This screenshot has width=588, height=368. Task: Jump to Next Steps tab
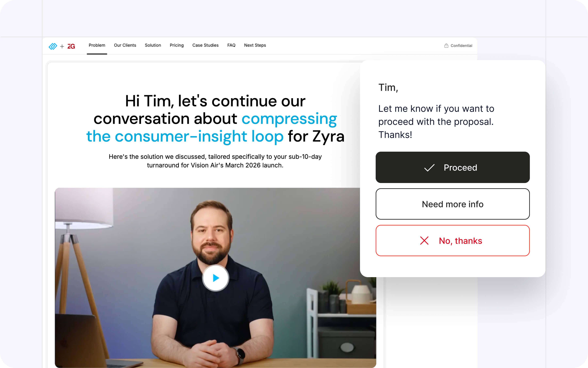(x=255, y=45)
